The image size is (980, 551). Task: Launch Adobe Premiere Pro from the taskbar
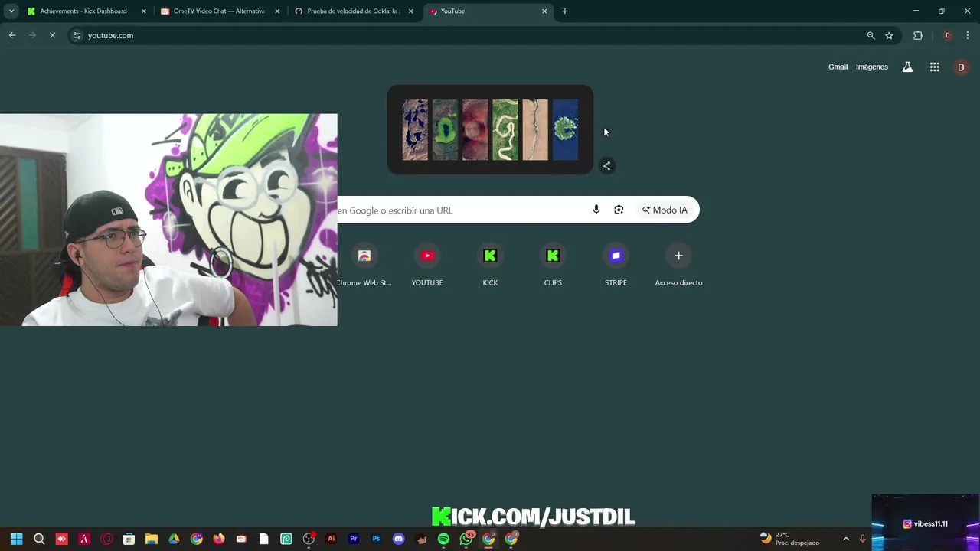click(354, 539)
